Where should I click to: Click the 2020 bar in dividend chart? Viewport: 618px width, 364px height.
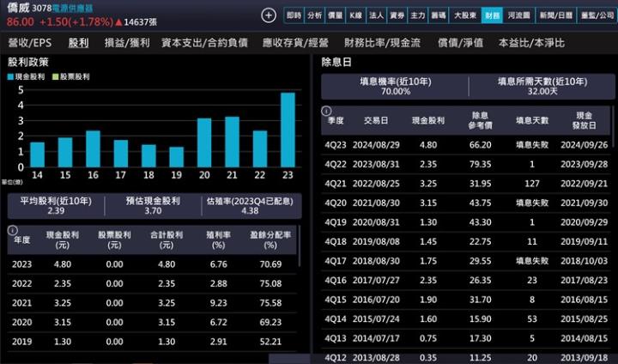click(x=204, y=143)
